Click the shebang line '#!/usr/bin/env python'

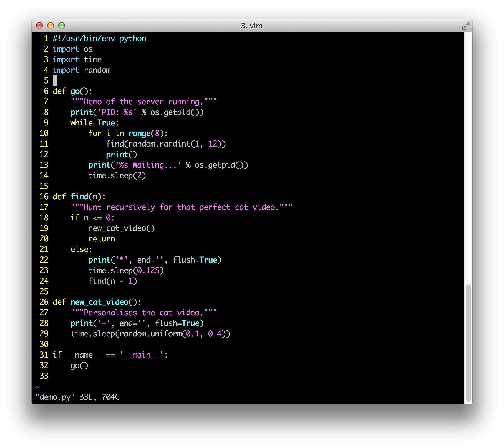[99, 39]
